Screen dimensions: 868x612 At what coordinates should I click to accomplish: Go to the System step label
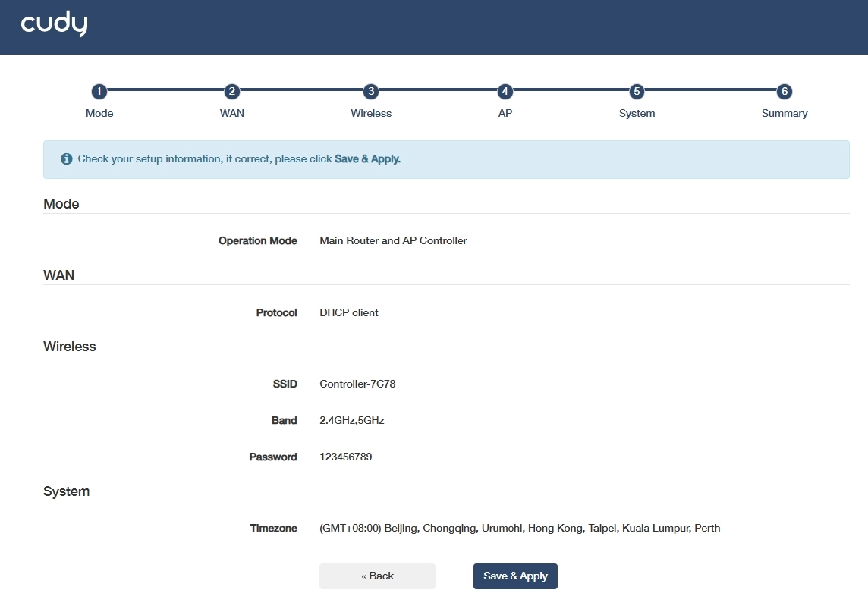[x=637, y=113]
